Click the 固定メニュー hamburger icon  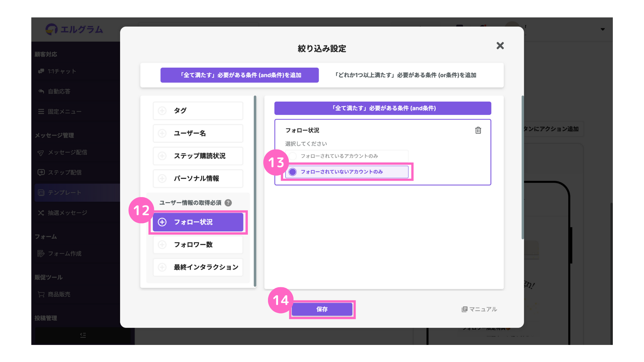point(41,112)
